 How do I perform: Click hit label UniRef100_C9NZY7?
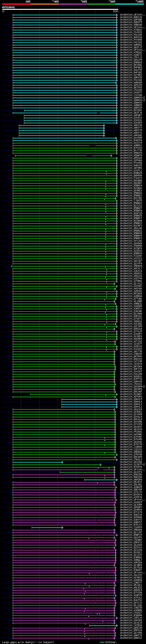click(131, 583)
